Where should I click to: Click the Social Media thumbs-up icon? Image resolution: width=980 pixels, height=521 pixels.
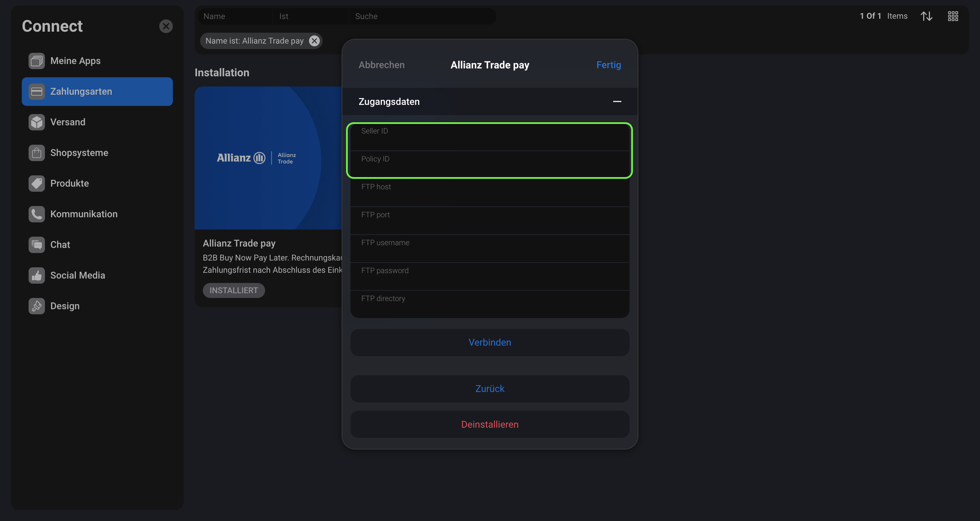pyautogui.click(x=36, y=276)
